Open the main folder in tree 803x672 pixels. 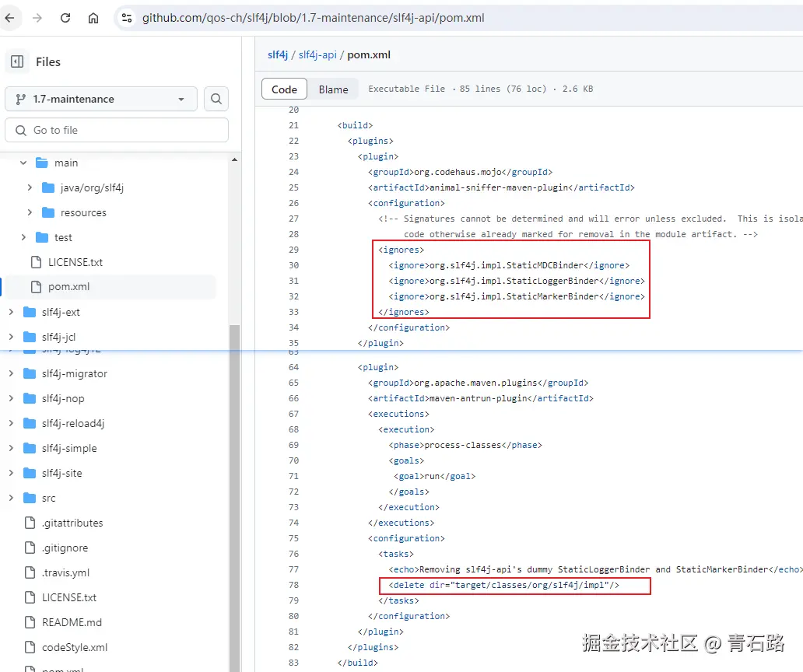(x=66, y=163)
